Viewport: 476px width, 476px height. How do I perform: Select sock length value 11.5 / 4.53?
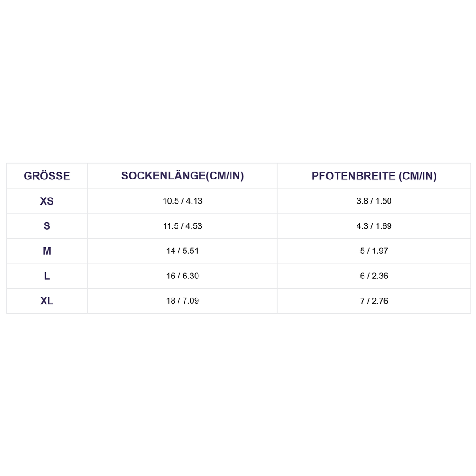pyautogui.click(x=183, y=226)
